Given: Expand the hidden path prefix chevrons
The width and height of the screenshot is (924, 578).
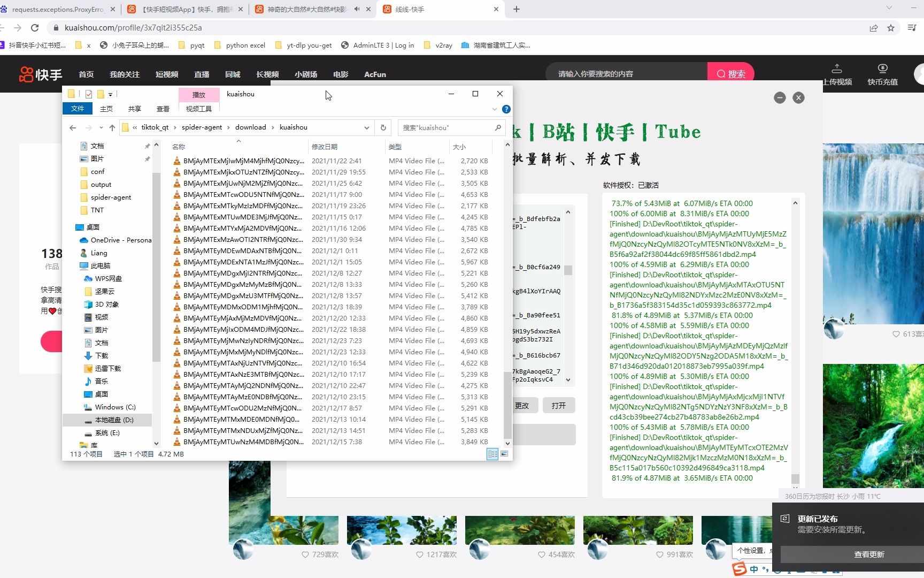Looking at the screenshot, I should click(135, 127).
